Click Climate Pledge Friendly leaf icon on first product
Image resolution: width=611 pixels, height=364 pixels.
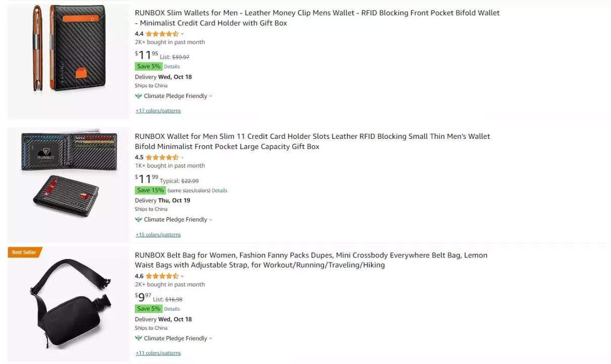[x=138, y=96]
